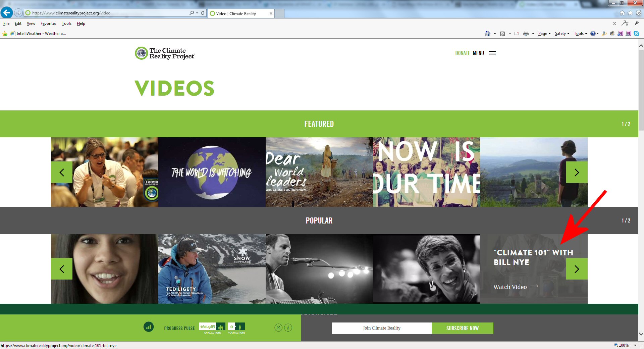
Task: Expand the RSS feeds dropdown arrow
Action: pyautogui.click(x=510, y=34)
